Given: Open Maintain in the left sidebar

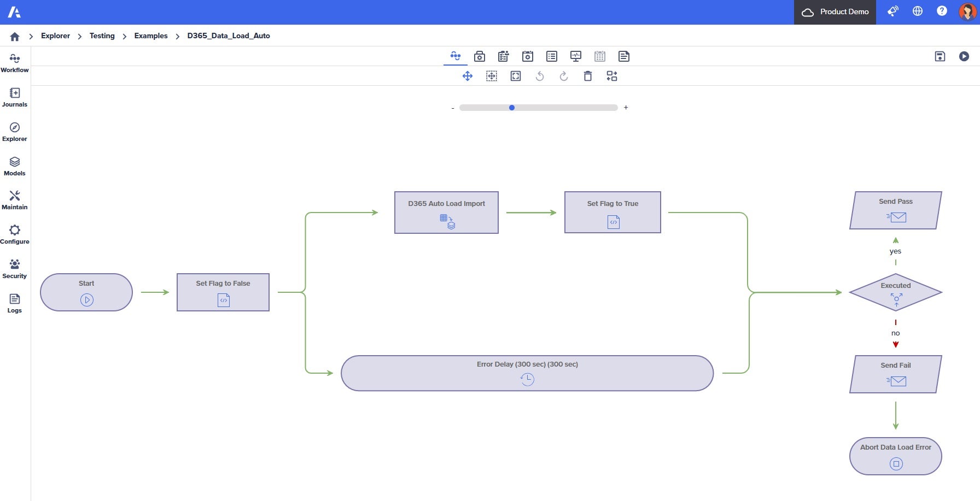Looking at the screenshot, I should 15,200.
